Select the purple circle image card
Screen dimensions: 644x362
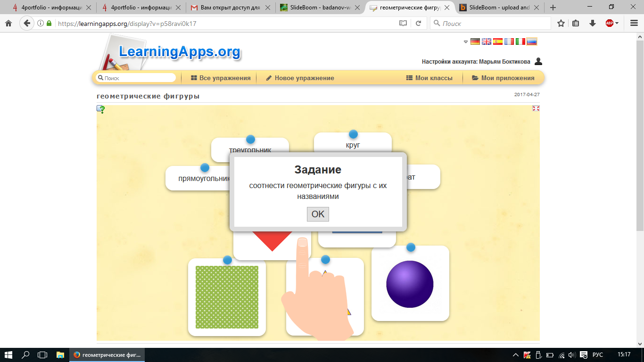tap(410, 284)
